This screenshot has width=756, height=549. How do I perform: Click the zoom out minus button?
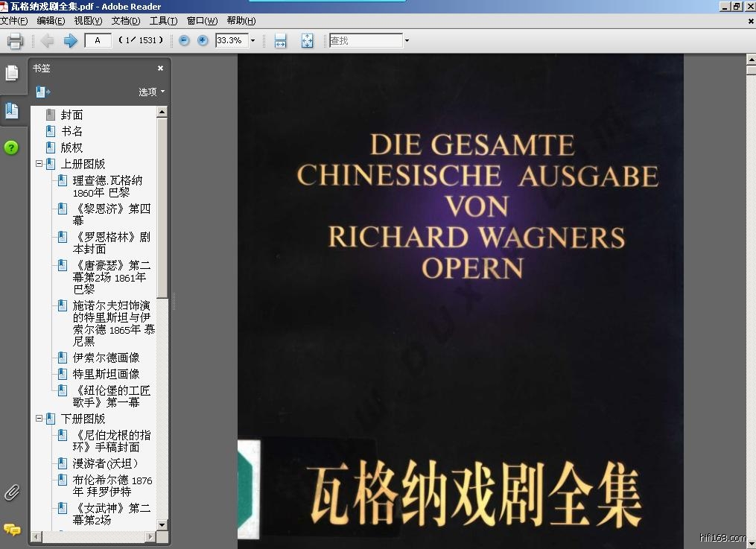click(184, 41)
